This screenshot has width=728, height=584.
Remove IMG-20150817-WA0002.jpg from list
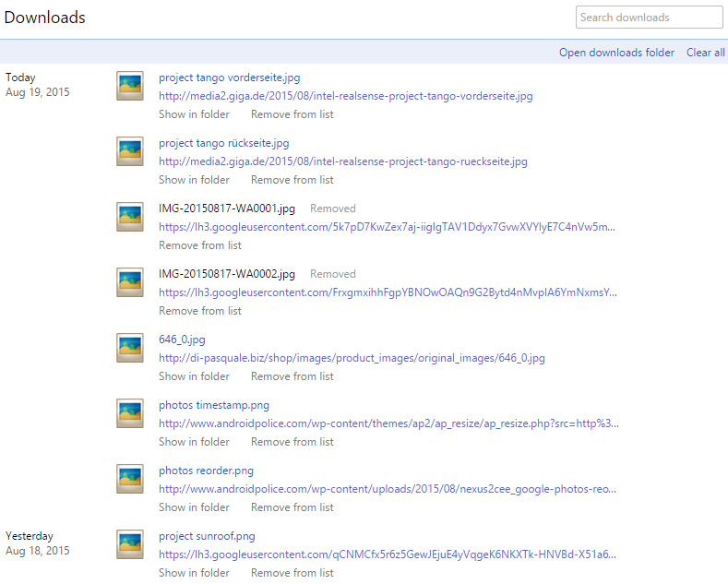200,311
